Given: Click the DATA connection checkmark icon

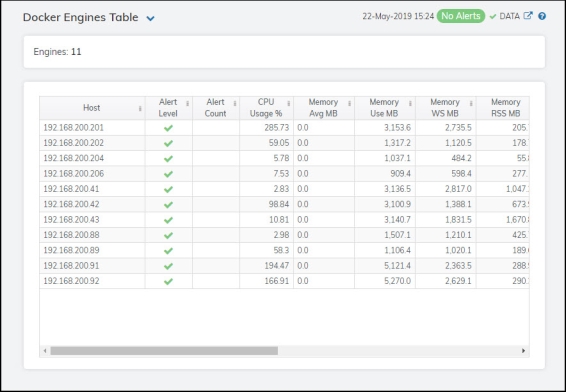Looking at the screenshot, I should click(493, 17).
